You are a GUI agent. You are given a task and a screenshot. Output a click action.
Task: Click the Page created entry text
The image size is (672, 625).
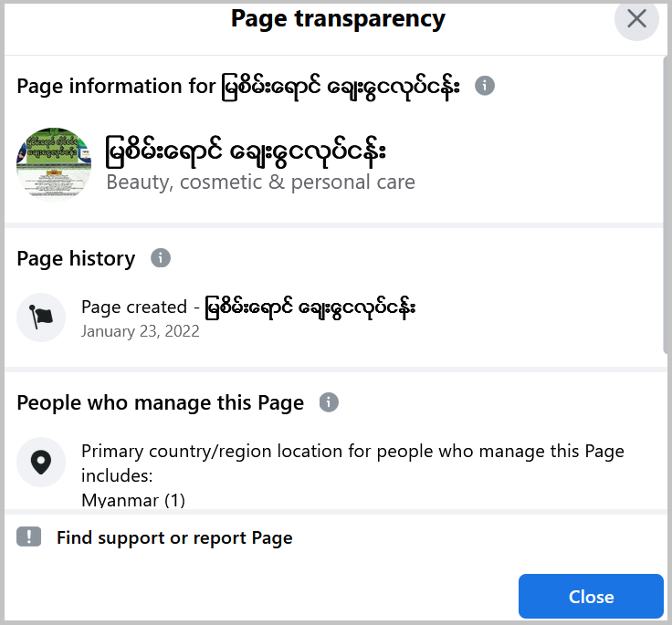(x=248, y=307)
